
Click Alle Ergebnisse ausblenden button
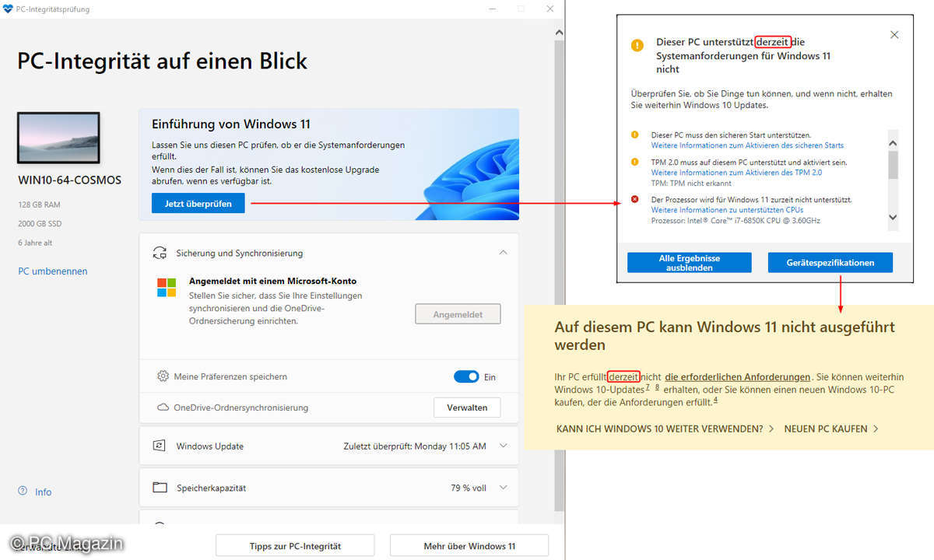tap(690, 263)
